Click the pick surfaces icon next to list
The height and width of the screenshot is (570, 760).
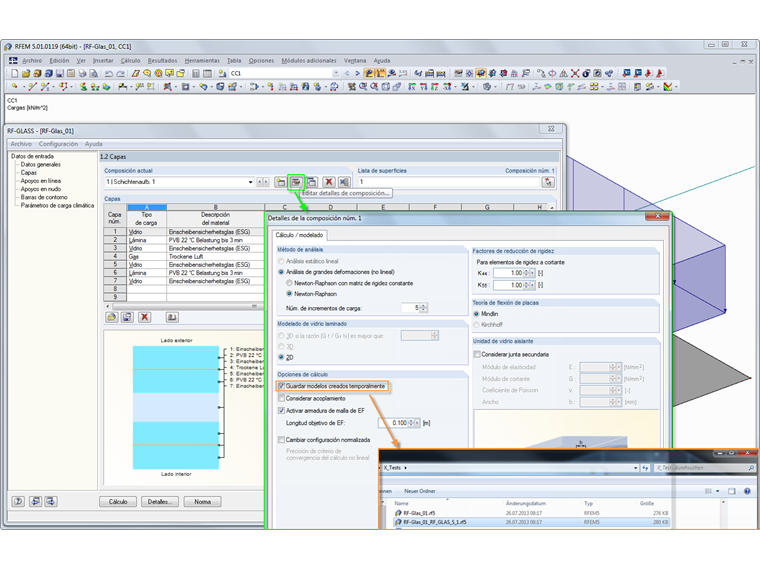548,182
